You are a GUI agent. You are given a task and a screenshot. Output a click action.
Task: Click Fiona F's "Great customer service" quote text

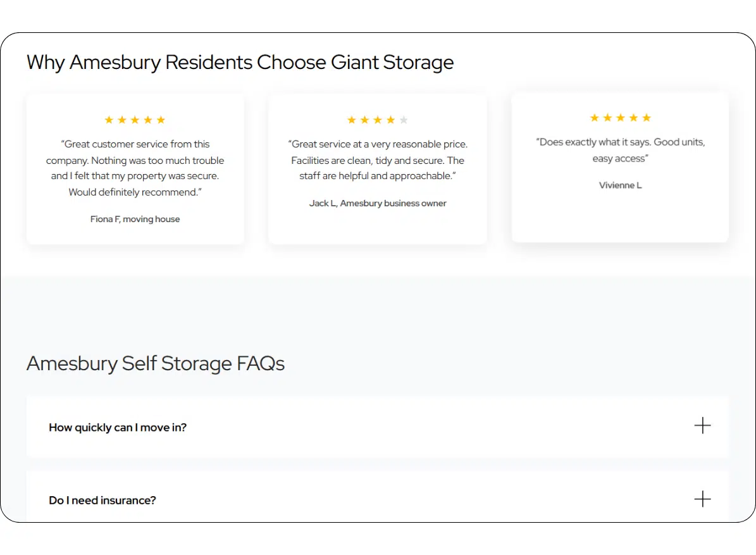135,168
